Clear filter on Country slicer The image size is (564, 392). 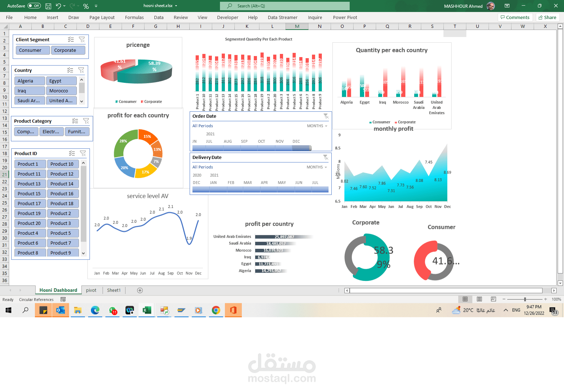tap(81, 70)
